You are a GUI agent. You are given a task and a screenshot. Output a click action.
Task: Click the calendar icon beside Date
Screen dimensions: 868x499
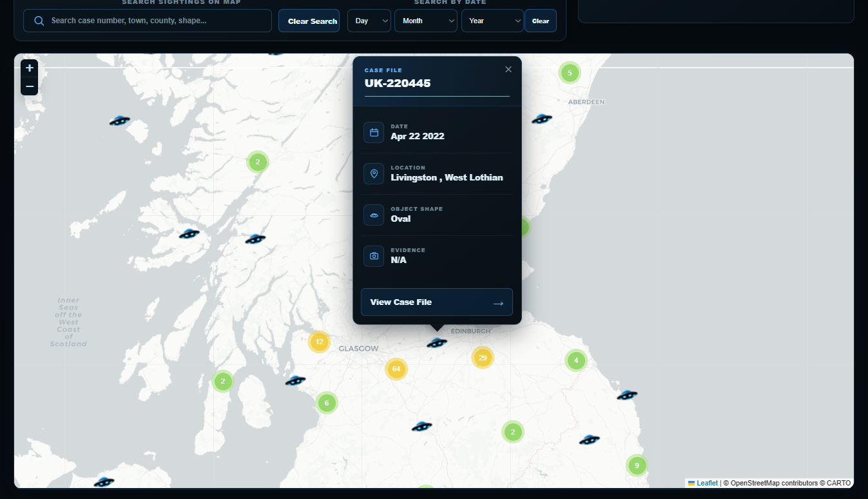pyautogui.click(x=374, y=132)
